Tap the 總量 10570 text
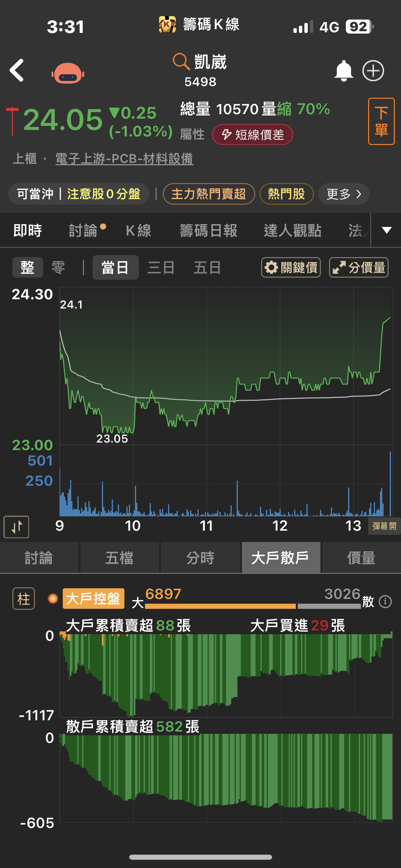 219,109
